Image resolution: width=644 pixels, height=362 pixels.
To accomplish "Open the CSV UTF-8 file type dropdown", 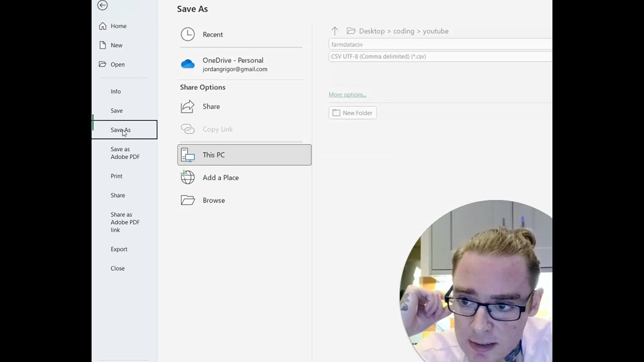I will click(440, 56).
